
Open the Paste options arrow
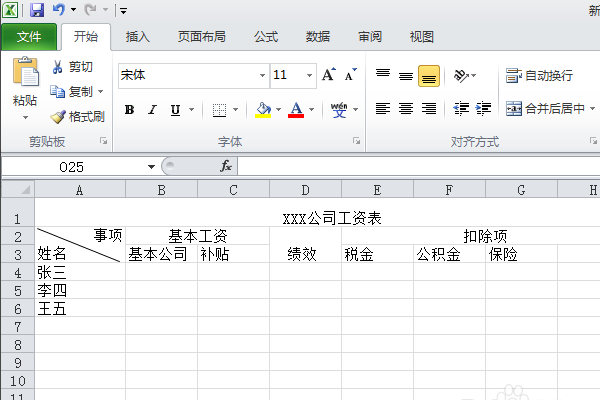pyautogui.click(x=25, y=118)
